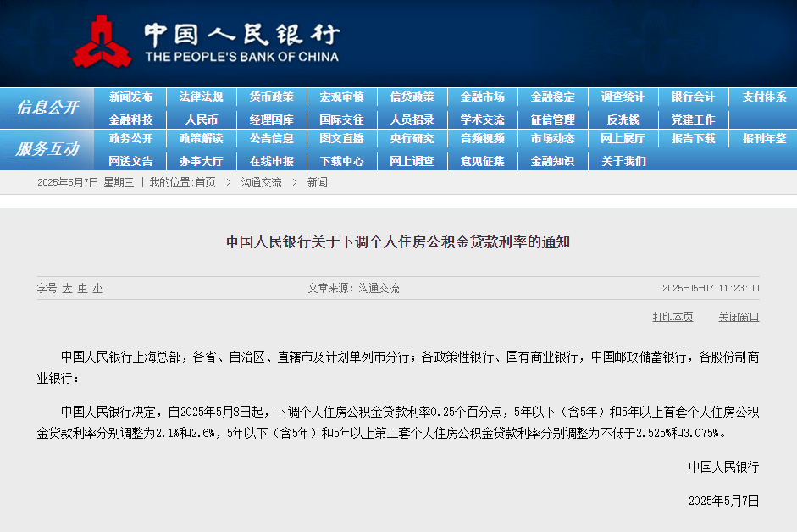Go to 新闻 in the breadcrumb

tap(317, 183)
